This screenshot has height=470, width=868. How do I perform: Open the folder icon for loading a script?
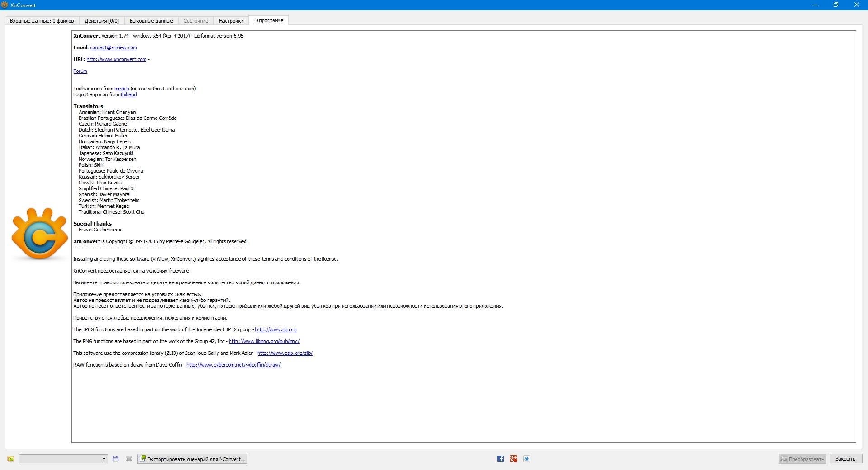coord(11,459)
